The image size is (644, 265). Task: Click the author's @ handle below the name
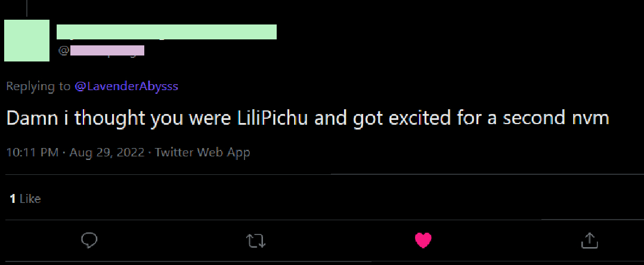[x=101, y=51]
